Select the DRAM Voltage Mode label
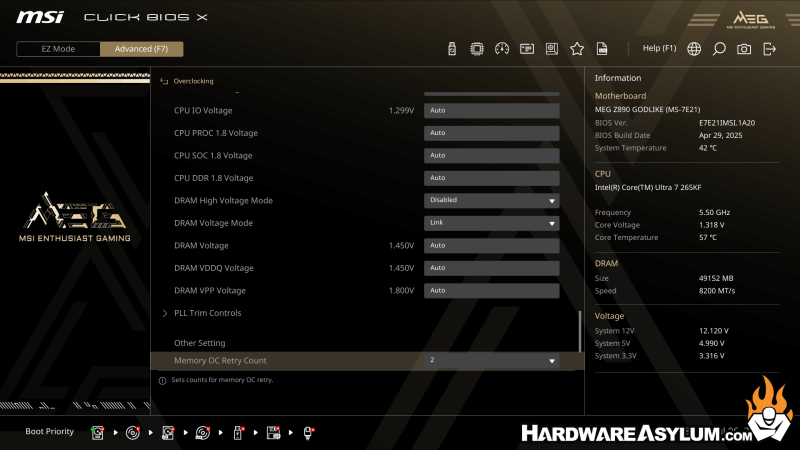800x450 pixels. [213, 223]
